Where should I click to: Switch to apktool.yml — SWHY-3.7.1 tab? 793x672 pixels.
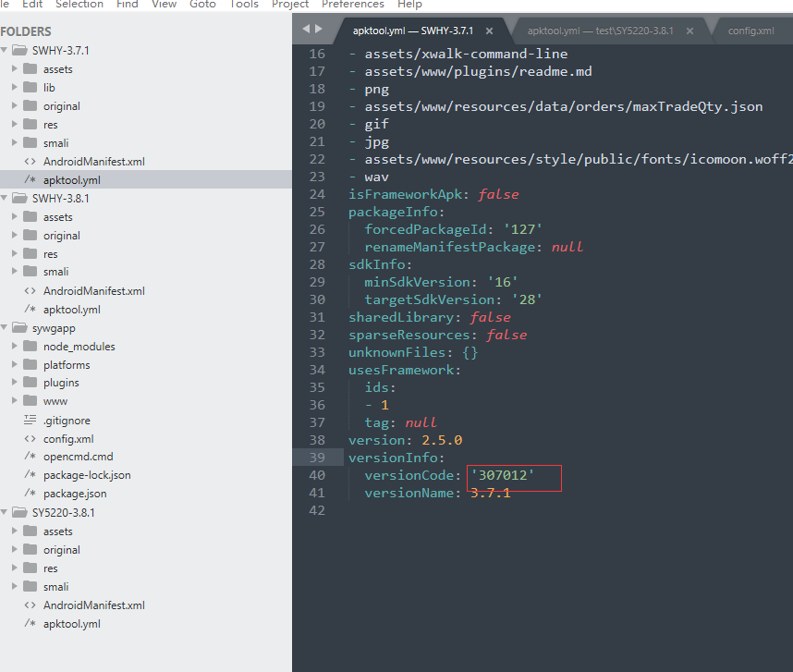click(x=413, y=31)
